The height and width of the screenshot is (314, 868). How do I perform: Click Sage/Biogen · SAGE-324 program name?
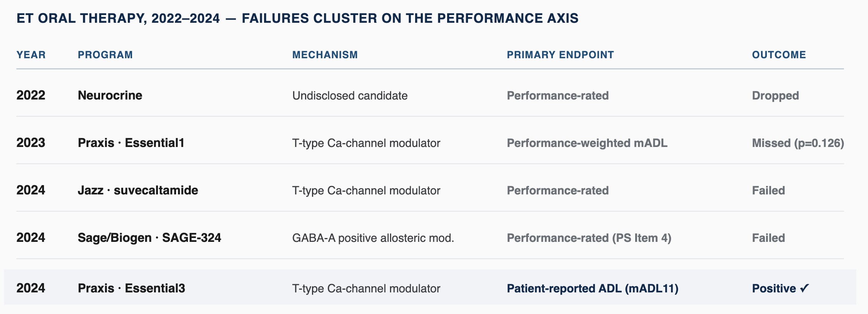click(x=149, y=238)
